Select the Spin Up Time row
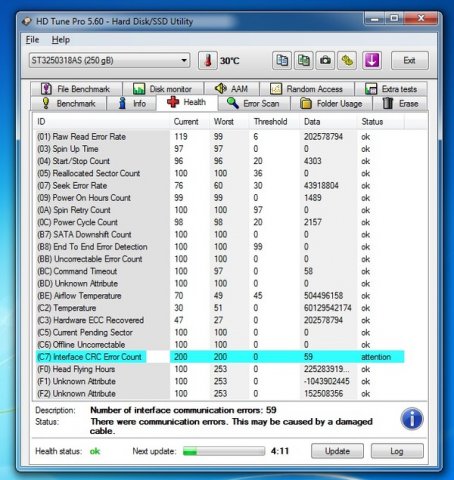Screen dimensions: 454x480 click(x=220, y=149)
